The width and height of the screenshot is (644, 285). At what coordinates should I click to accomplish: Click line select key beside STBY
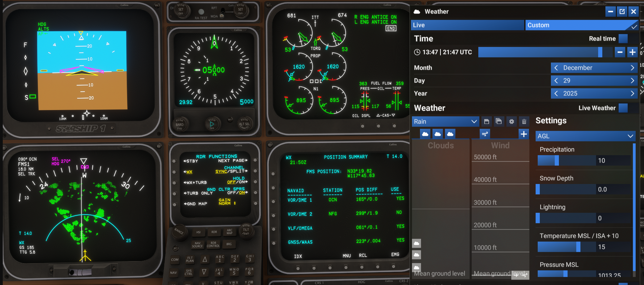pyautogui.click(x=174, y=161)
